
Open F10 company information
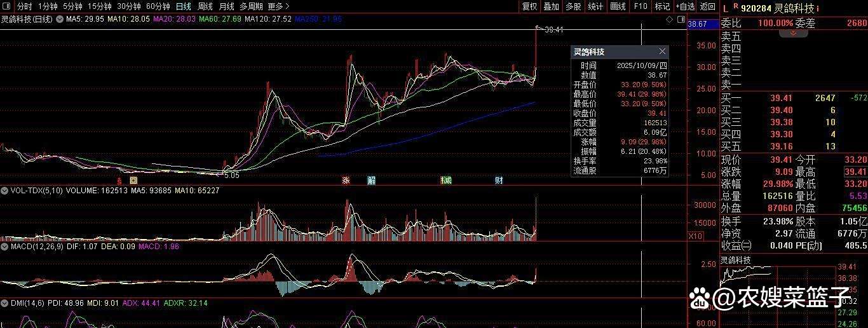coord(641,6)
